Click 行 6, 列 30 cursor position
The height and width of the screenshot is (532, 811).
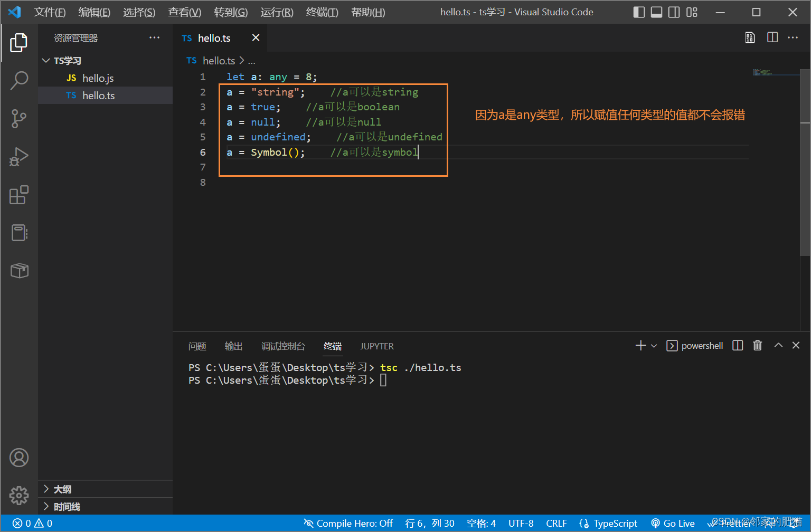pos(430,524)
